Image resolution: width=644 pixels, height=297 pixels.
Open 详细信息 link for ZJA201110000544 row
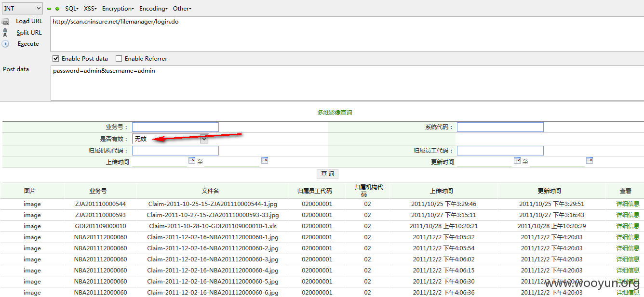click(x=628, y=204)
